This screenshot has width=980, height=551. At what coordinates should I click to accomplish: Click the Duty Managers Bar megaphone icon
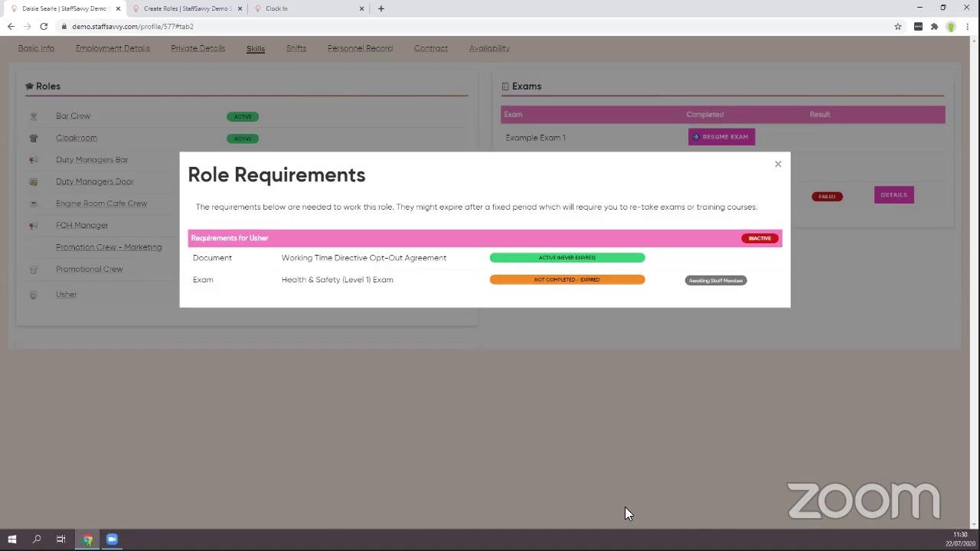coord(33,160)
